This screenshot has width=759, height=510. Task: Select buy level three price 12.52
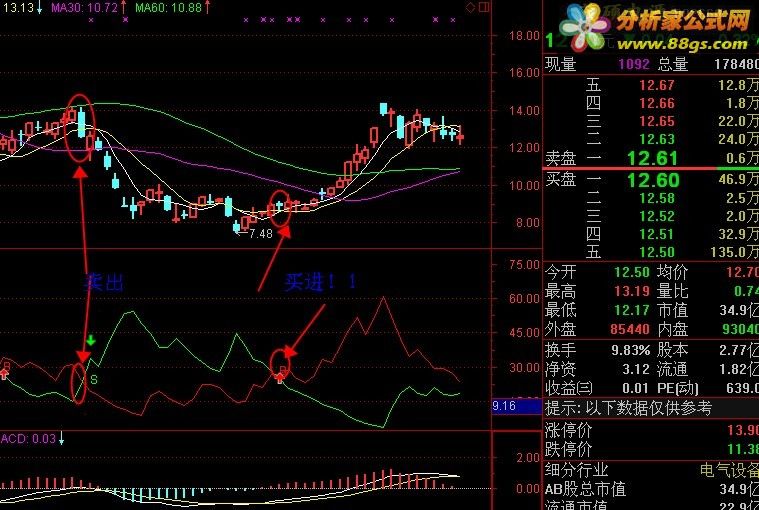coord(656,216)
